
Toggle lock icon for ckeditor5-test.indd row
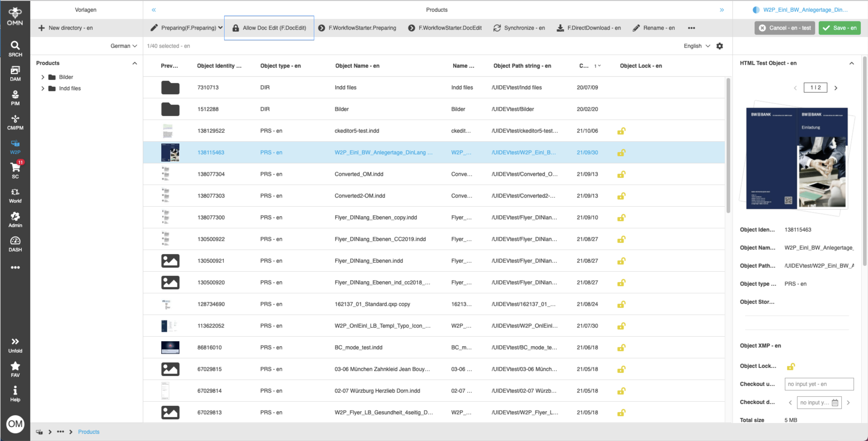tap(621, 131)
